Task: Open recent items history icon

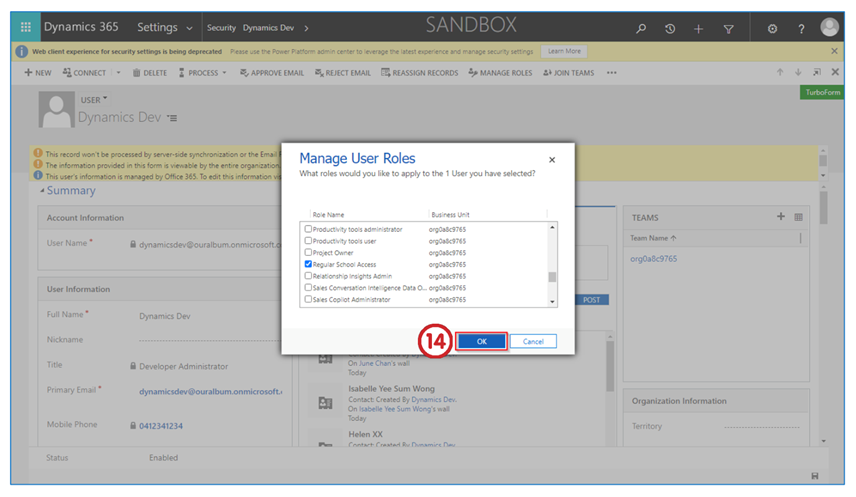Action: [670, 29]
